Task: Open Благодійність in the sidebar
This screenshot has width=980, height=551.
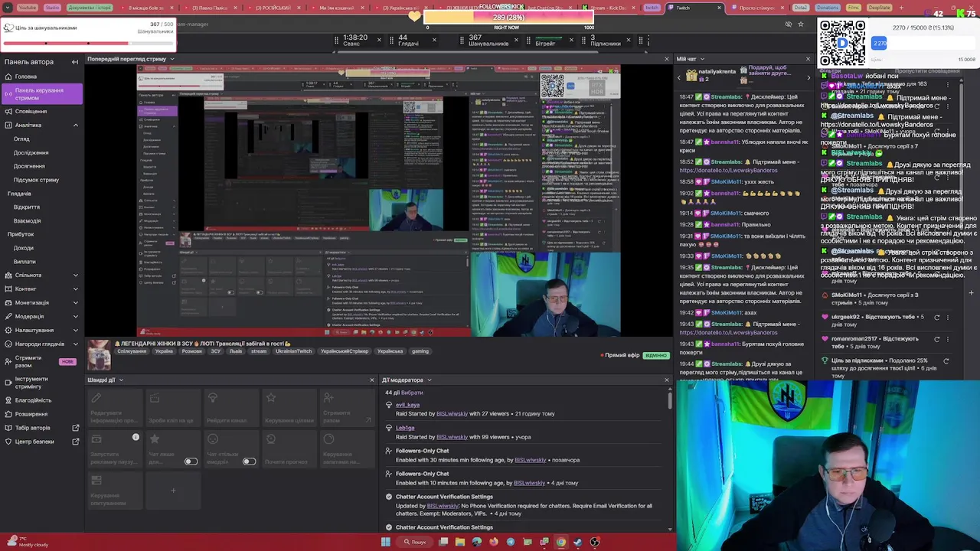Action: coord(33,400)
